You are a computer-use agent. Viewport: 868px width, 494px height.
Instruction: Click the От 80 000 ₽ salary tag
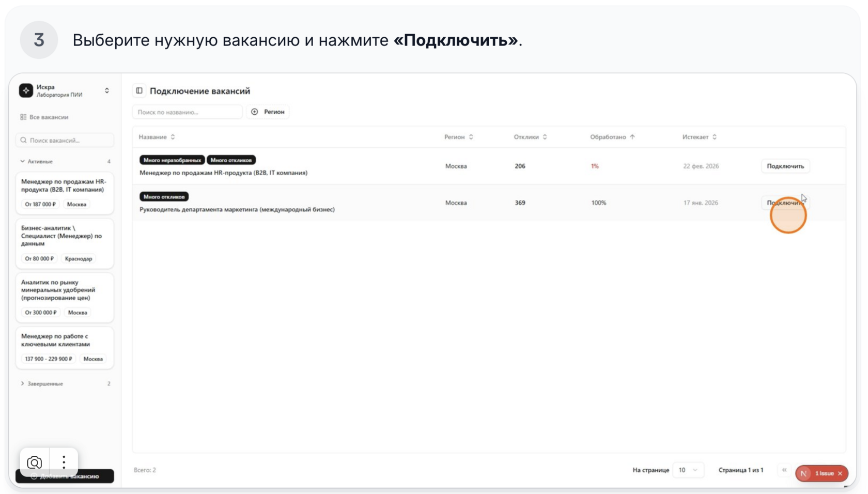[39, 259]
